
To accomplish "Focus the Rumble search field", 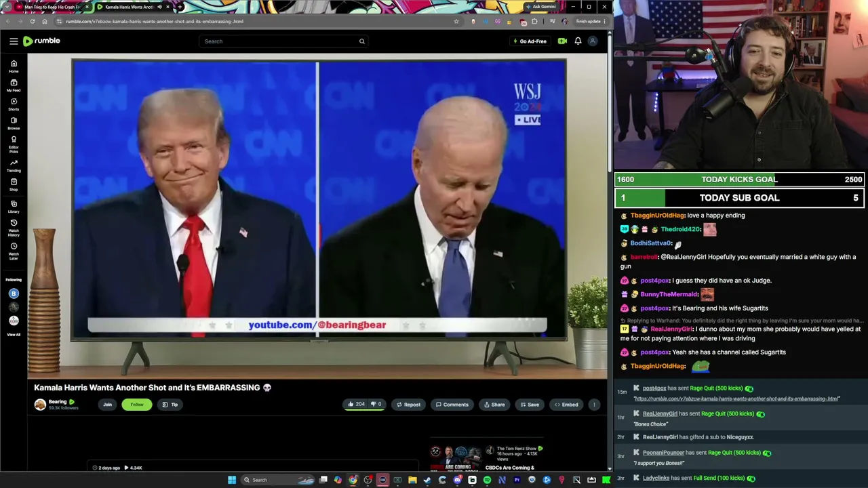I will (284, 41).
